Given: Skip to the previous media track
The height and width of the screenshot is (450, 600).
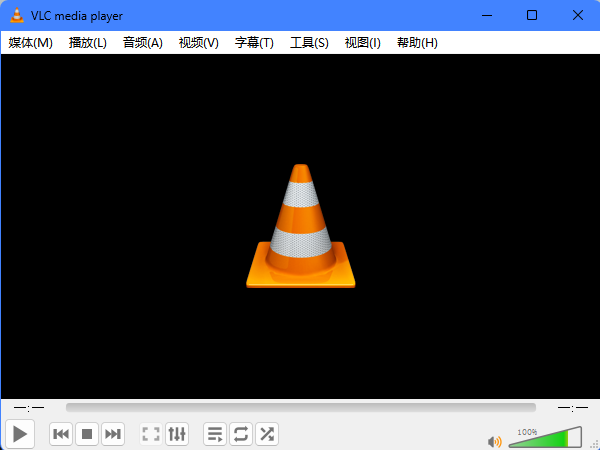Looking at the screenshot, I should tap(61, 434).
